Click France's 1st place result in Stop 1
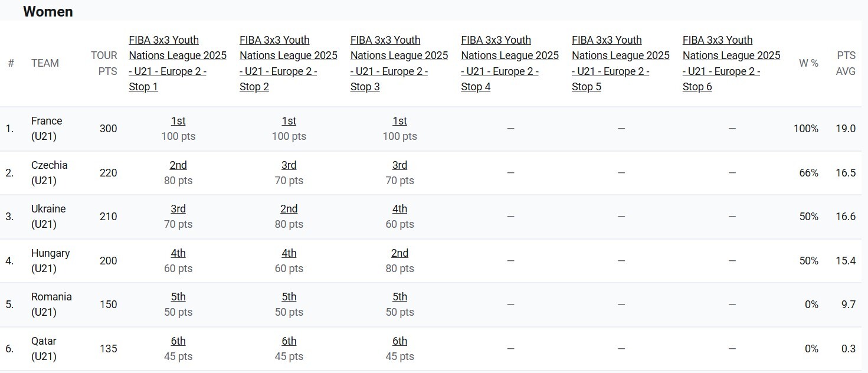This screenshot has width=868, height=373. point(178,121)
